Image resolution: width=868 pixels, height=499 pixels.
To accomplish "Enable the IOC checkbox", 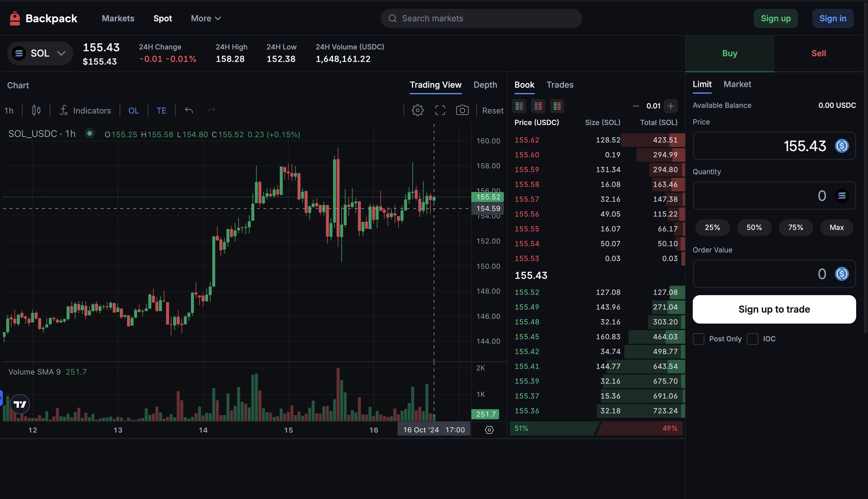I will [x=752, y=339].
